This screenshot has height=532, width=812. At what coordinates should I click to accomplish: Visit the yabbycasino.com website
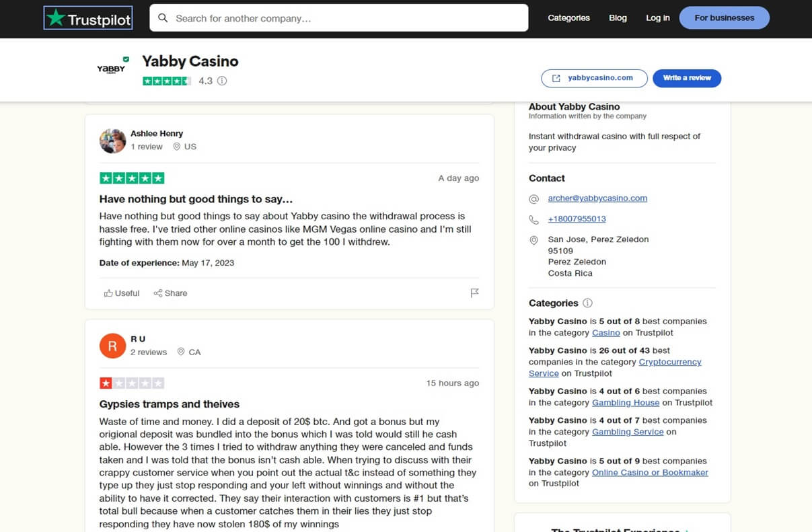coord(594,78)
